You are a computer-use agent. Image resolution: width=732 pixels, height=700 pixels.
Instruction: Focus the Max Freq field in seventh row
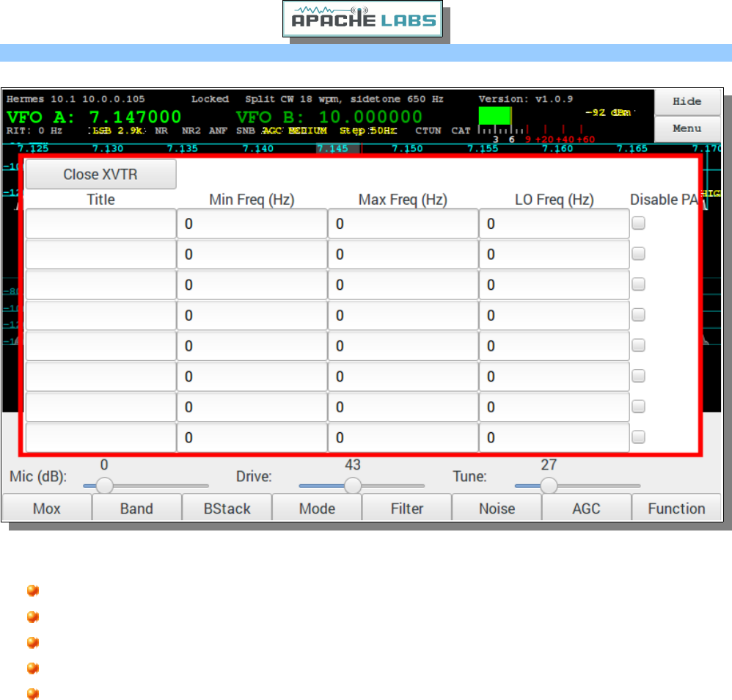pyautogui.click(x=403, y=407)
